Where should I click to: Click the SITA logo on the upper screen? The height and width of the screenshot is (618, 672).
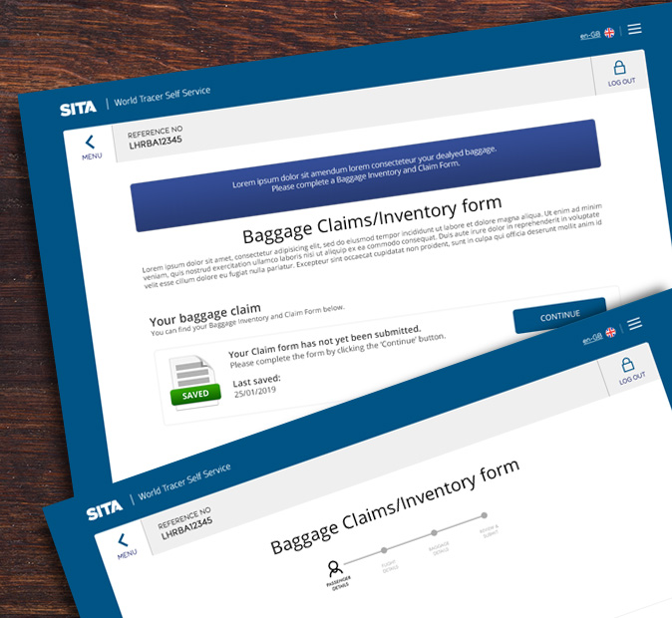tap(78, 109)
